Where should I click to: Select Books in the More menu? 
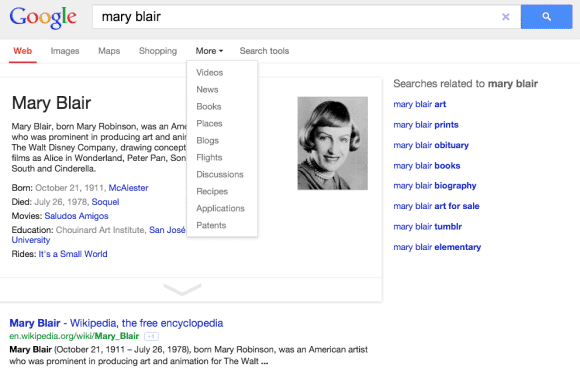pos(209,107)
